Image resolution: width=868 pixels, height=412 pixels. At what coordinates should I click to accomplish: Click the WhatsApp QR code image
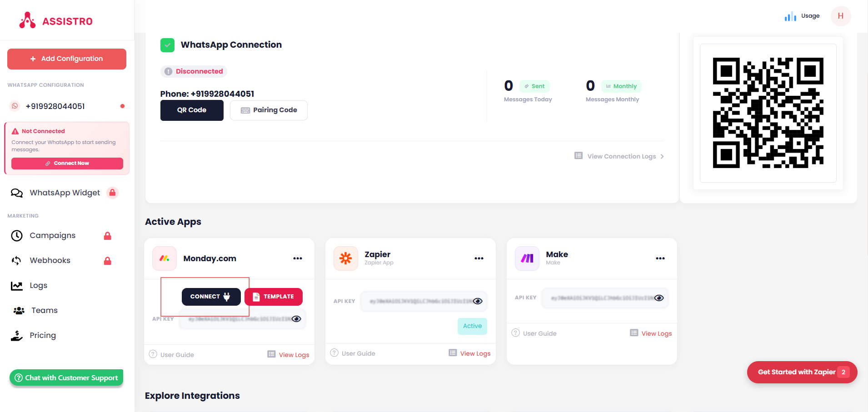pyautogui.click(x=768, y=113)
